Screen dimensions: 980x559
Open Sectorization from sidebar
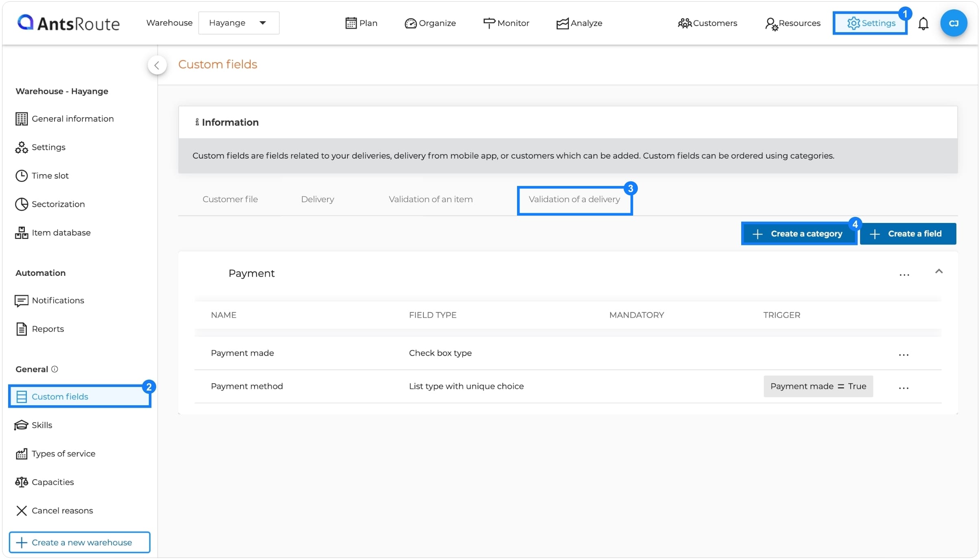(58, 204)
